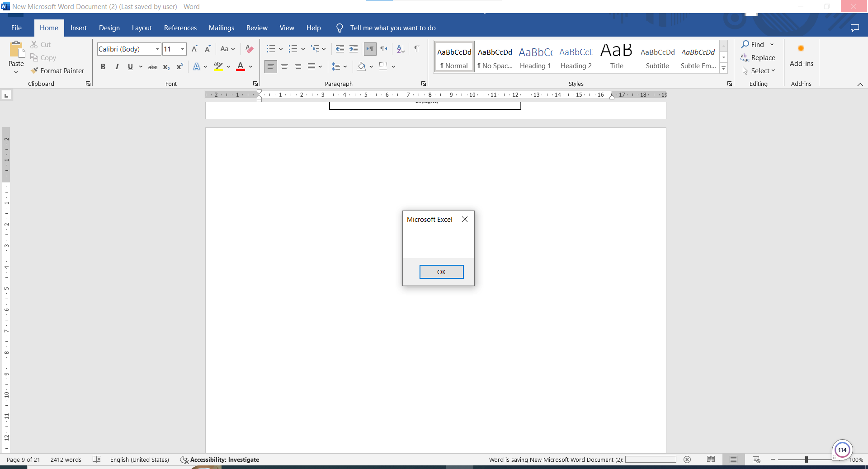Viewport: 868px width, 469px height.
Task: Shrink font size with the smaller A icon
Action: click(x=208, y=49)
